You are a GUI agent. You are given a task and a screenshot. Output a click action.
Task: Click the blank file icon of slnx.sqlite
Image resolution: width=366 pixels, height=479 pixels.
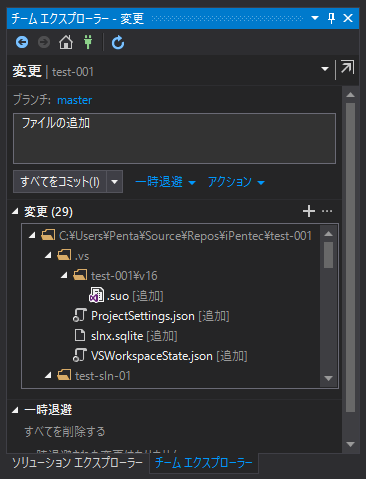[x=80, y=335]
